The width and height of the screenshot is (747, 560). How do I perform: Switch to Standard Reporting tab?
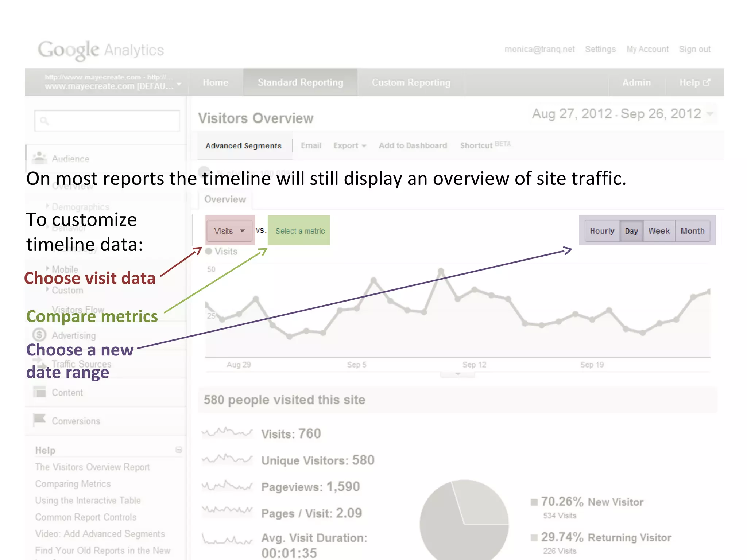[300, 82]
